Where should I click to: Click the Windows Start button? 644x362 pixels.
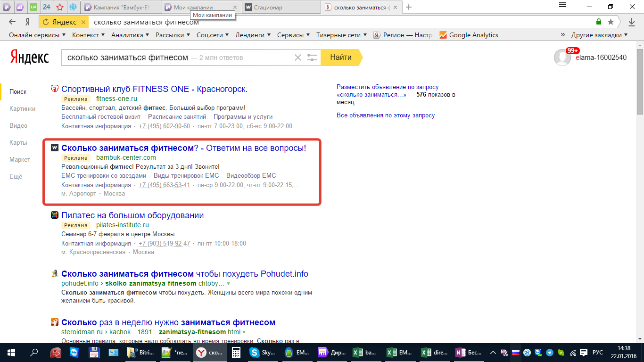tap(11, 353)
